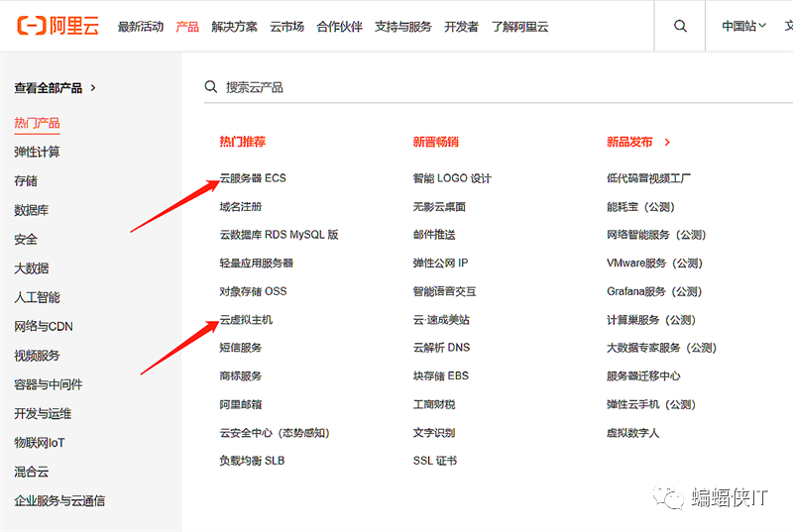
Task: Select 网络与CDN sidebar category
Action: point(44,326)
